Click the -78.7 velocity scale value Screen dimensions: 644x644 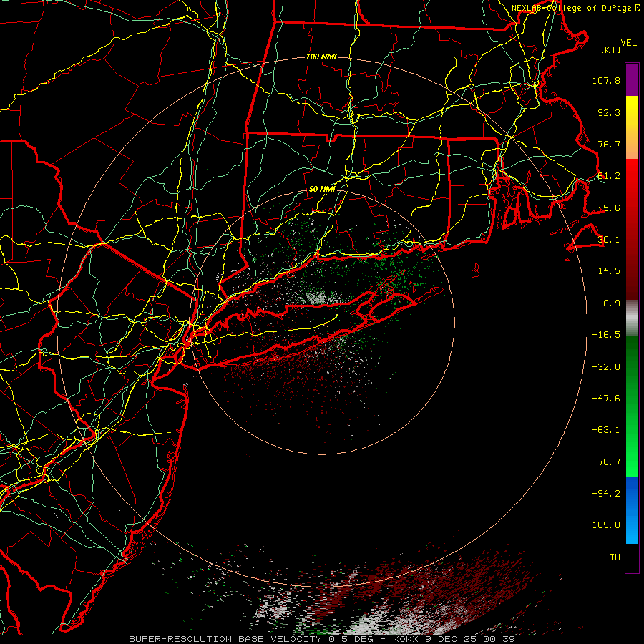coord(606,462)
